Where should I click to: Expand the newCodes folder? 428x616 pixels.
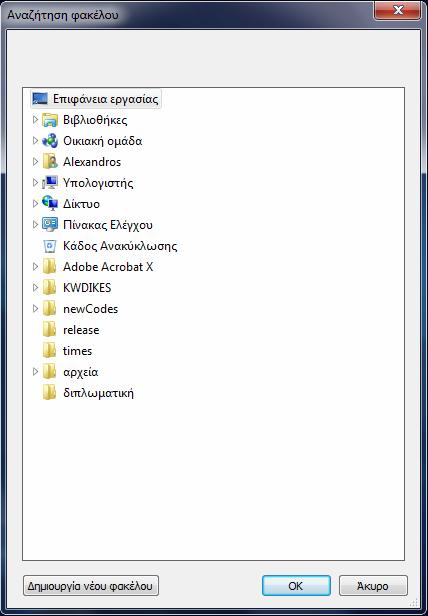(x=35, y=309)
